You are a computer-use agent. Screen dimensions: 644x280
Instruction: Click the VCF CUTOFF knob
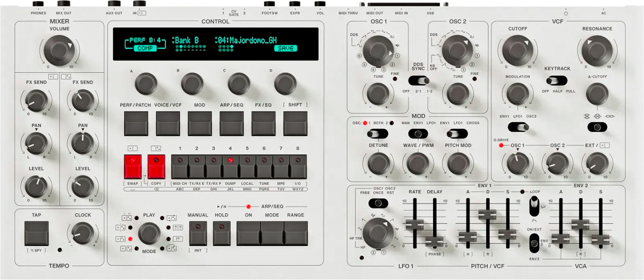pos(518,51)
